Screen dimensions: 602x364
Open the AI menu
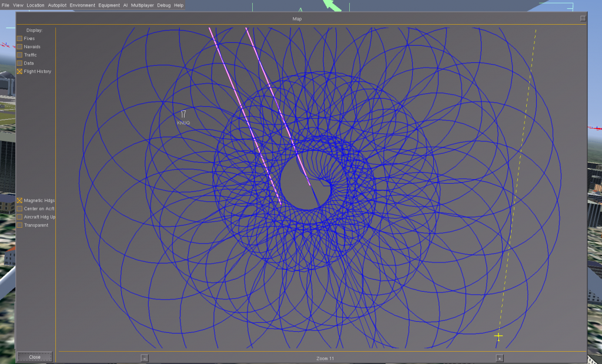pos(126,5)
